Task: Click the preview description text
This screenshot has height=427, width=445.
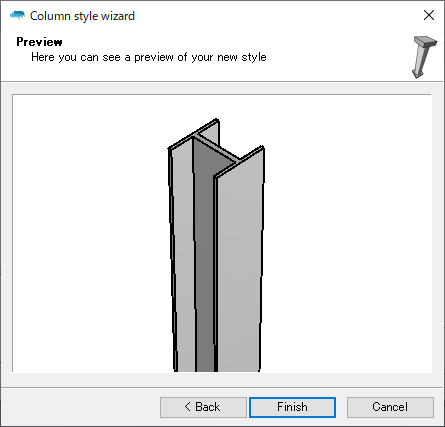Action: [149, 57]
